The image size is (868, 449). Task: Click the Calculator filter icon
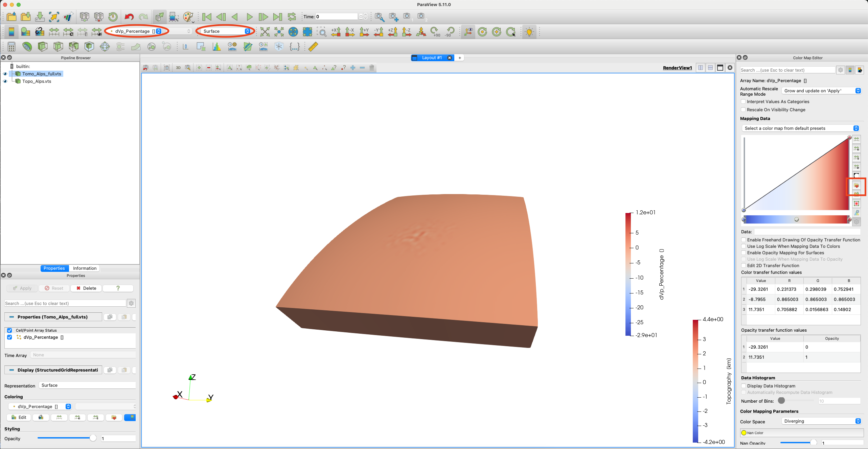[x=12, y=46]
